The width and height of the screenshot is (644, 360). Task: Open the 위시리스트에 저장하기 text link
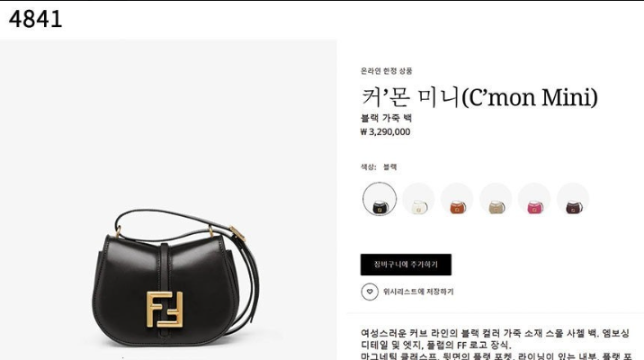point(418,292)
